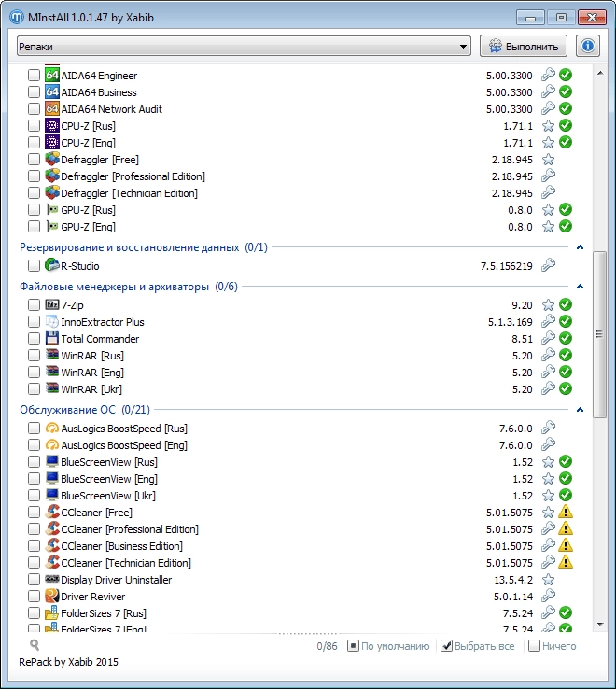The height and width of the screenshot is (689, 616).
Task: Click the key icon for AusLogics BoostSpeed [Rus]
Action: [x=548, y=428]
